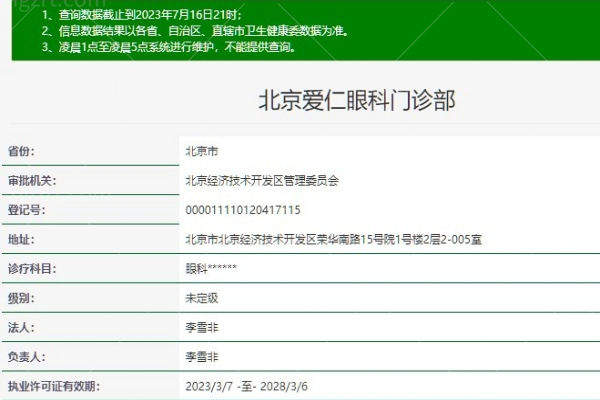Image resolution: width=600 pixels, height=400 pixels.
Task: Select the 诊疗科目 label
Action: coord(32,269)
